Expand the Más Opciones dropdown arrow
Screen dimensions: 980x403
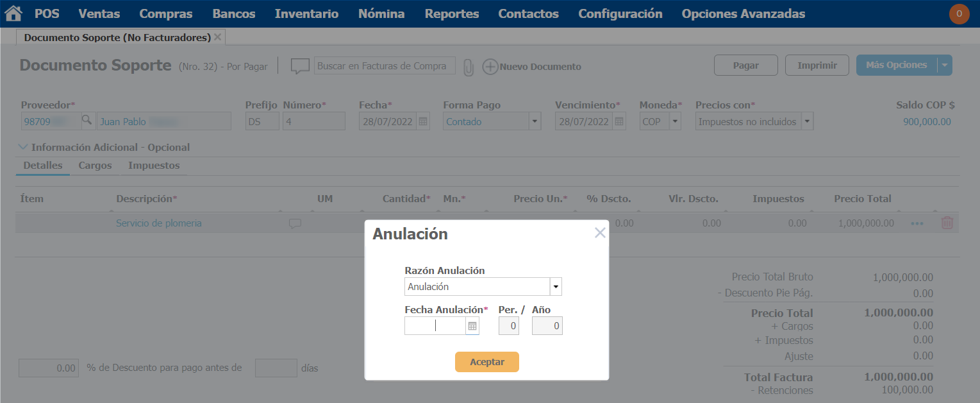[944, 65]
